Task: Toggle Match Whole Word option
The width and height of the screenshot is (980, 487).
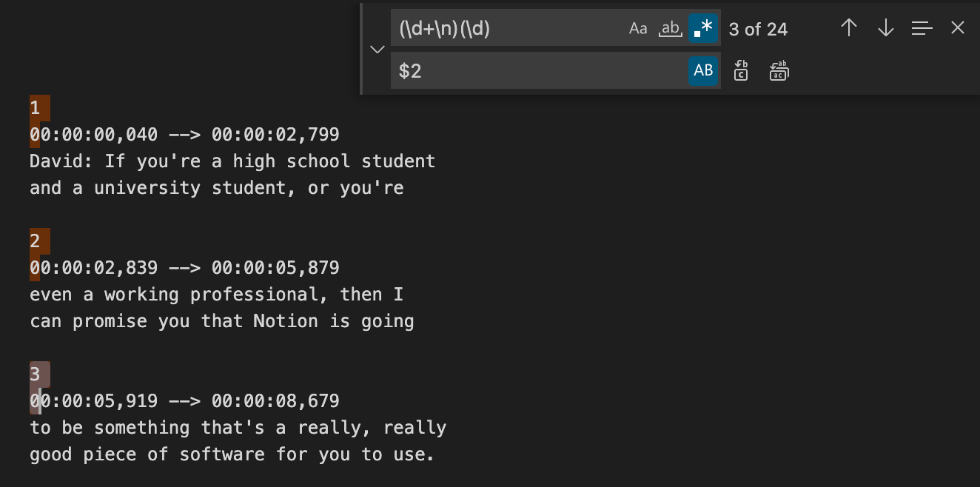Action: pos(670,29)
